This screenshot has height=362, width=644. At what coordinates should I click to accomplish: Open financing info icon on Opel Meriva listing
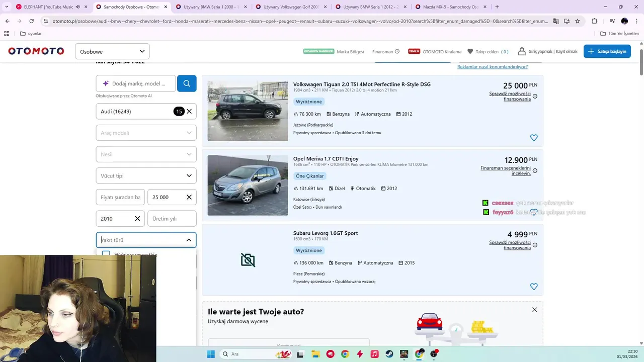tap(535, 170)
